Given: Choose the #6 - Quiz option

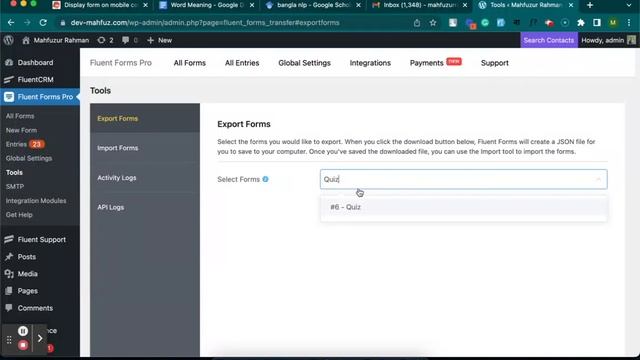Looking at the screenshot, I should (464, 207).
